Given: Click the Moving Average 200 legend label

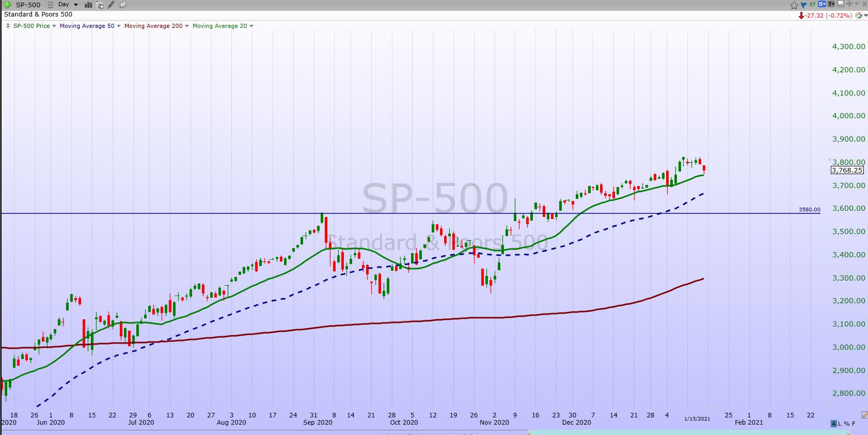Looking at the screenshot, I should (153, 26).
